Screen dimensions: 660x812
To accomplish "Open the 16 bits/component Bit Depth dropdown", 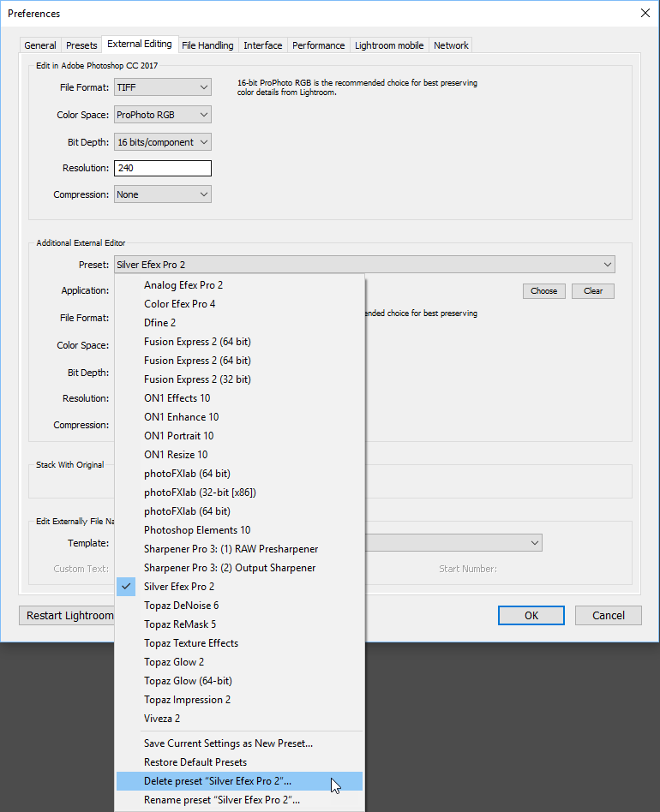I will (x=163, y=142).
